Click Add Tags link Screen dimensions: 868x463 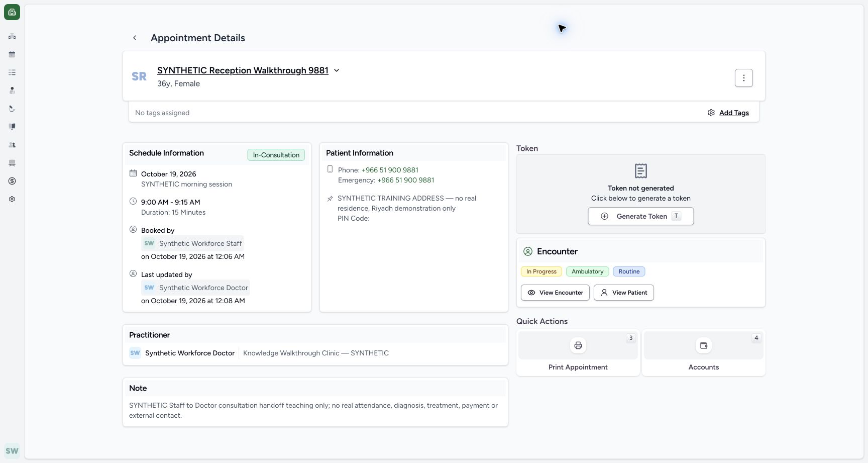[x=734, y=113]
